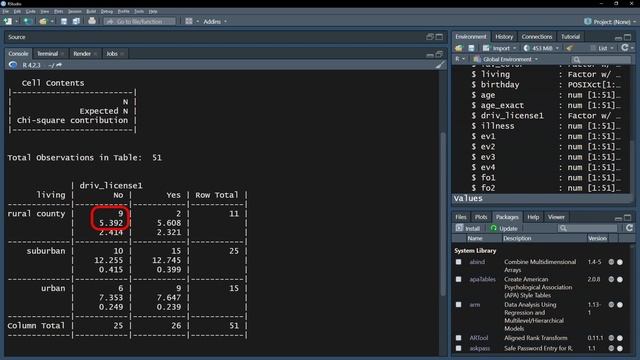Open the recent files dropdown arrow
Screen dimensions: 640x360
(52, 21)
